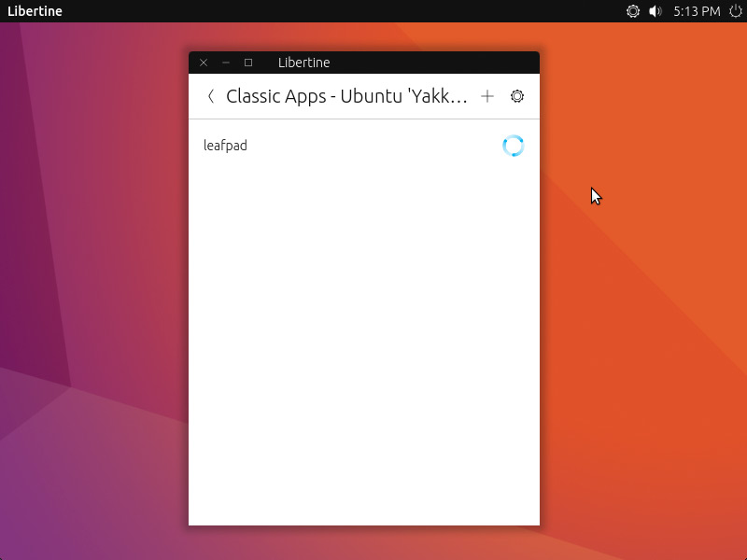Open the sound volume indicator

655,11
